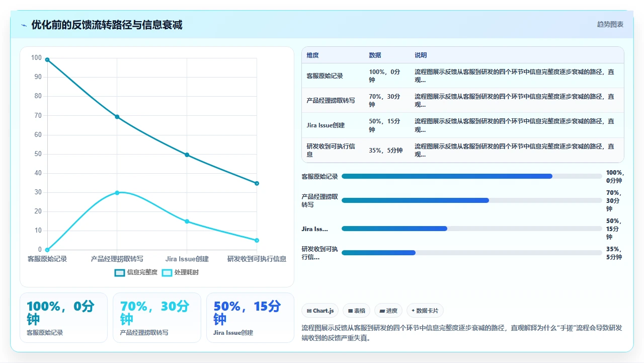644x363 pixels.
Task: Click the table cell 35%，5分钟
Action: pos(386,150)
